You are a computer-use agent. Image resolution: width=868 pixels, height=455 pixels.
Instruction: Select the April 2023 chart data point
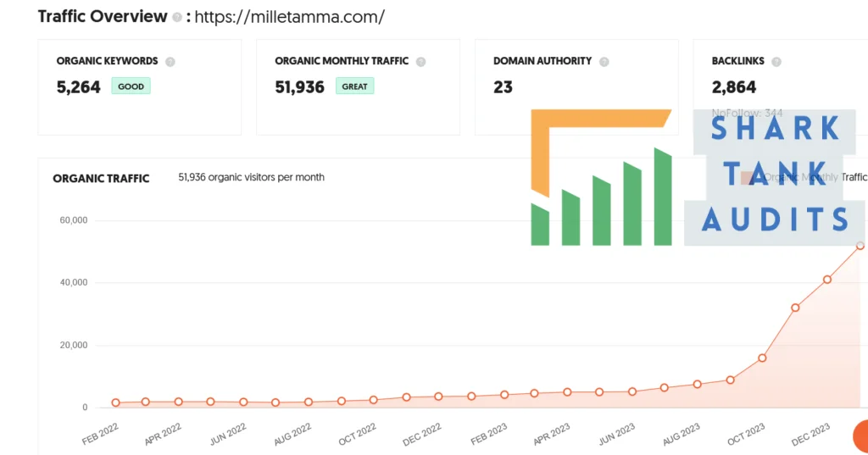(x=567, y=392)
